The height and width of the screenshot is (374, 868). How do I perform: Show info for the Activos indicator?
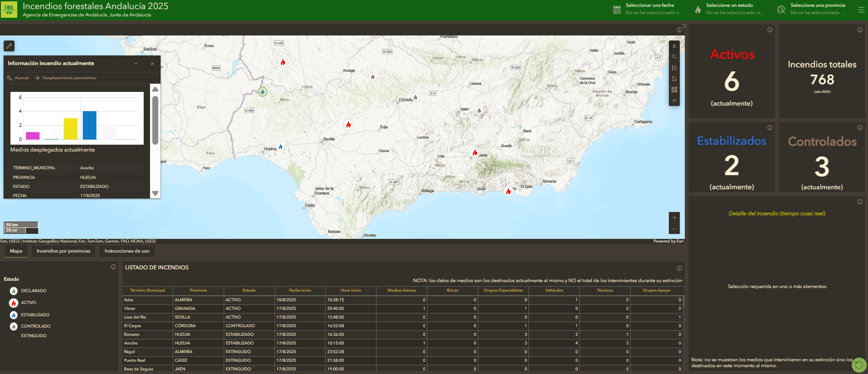coord(770,30)
